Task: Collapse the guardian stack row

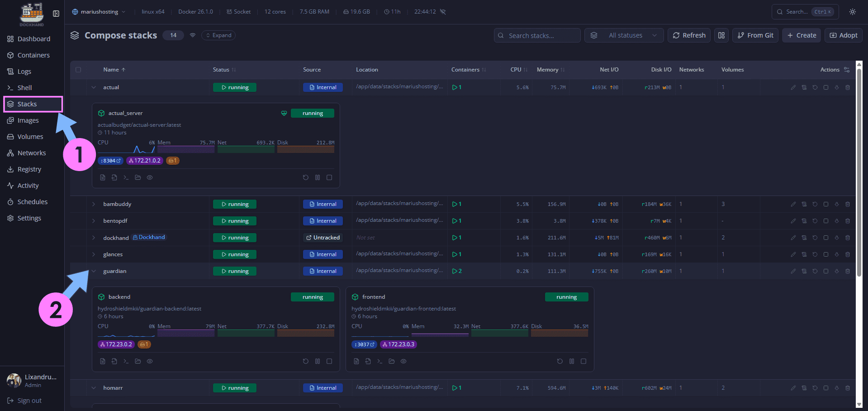Action: pos(94,271)
